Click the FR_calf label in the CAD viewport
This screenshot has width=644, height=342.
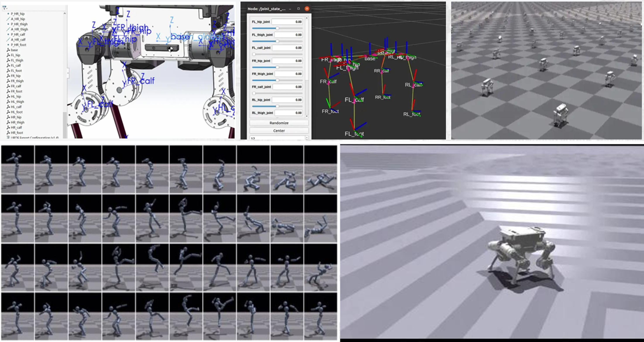pos(141,81)
